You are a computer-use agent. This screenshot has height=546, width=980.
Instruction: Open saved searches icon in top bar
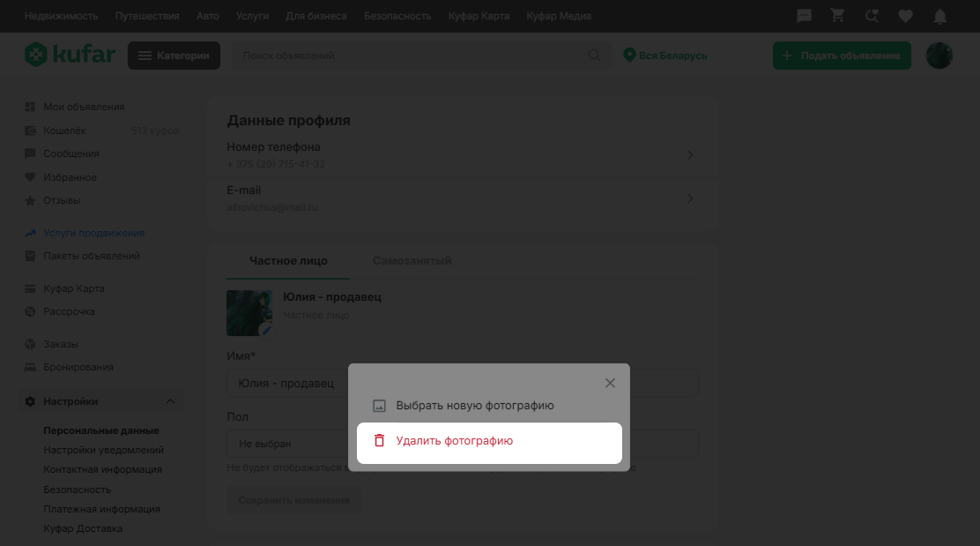click(872, 16)
